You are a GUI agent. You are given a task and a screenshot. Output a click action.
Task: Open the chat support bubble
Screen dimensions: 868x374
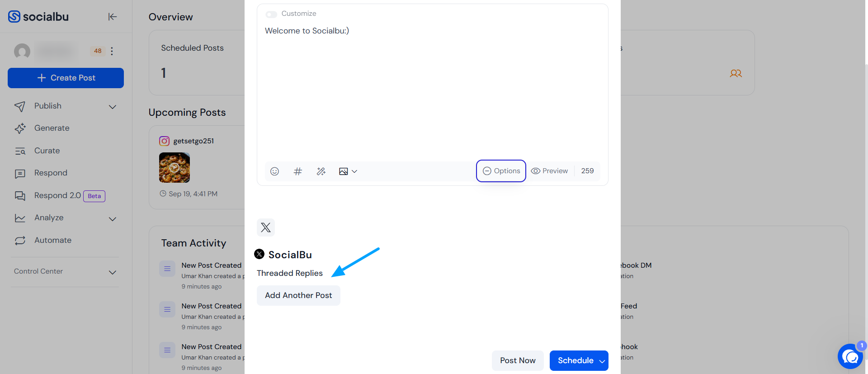click(850, 356)
